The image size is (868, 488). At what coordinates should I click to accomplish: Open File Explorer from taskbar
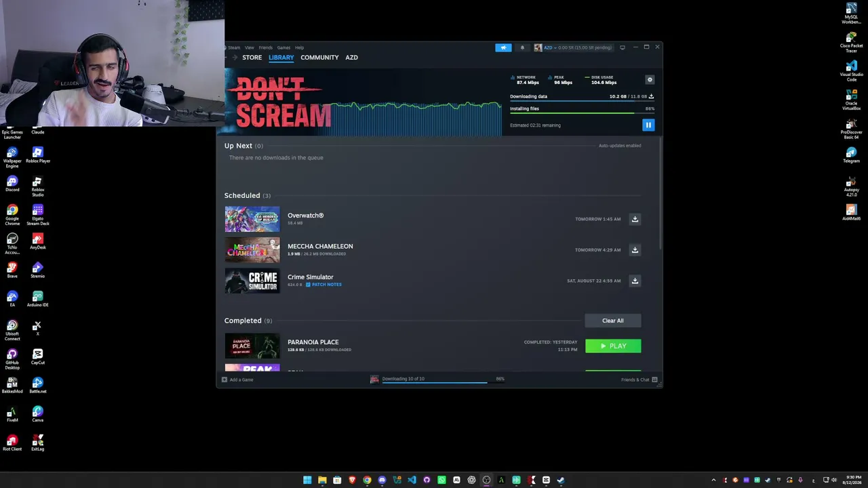[322, 481]
